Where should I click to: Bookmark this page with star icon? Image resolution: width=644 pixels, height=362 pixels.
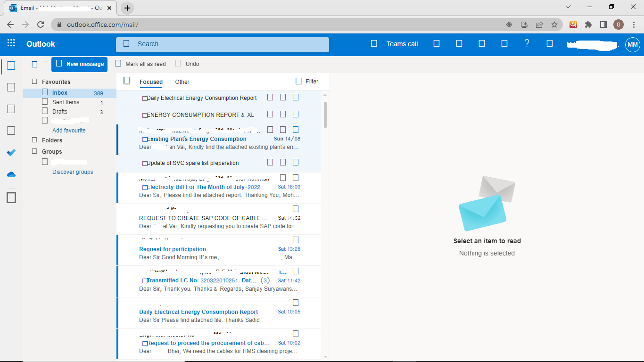pos(554,25)
